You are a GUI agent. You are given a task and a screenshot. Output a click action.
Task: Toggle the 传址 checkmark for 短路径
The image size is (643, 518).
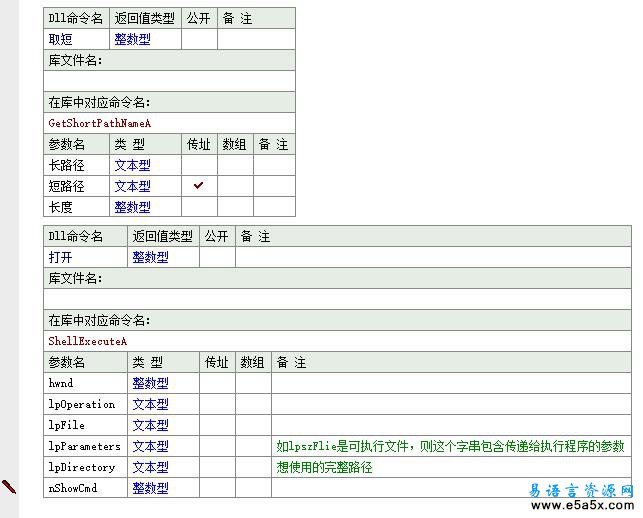click(198, 185)
